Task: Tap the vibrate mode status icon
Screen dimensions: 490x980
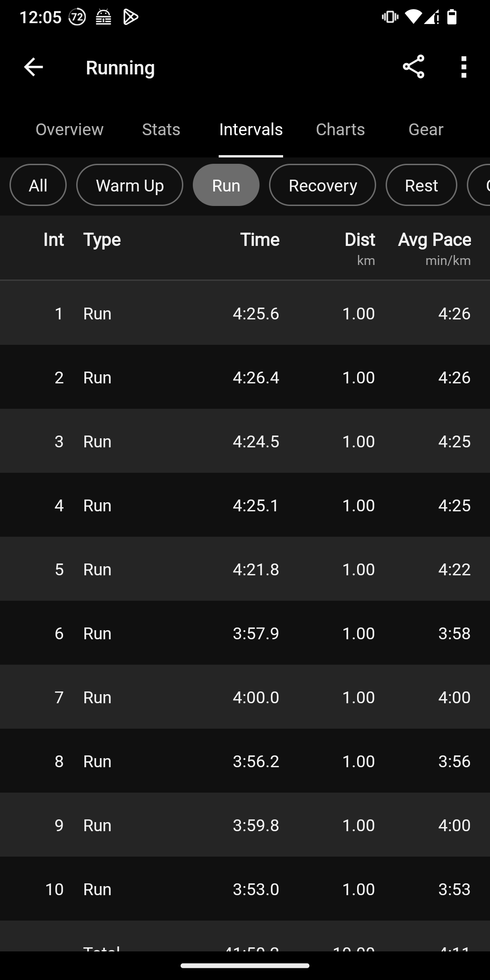Action: pos(390,17)
